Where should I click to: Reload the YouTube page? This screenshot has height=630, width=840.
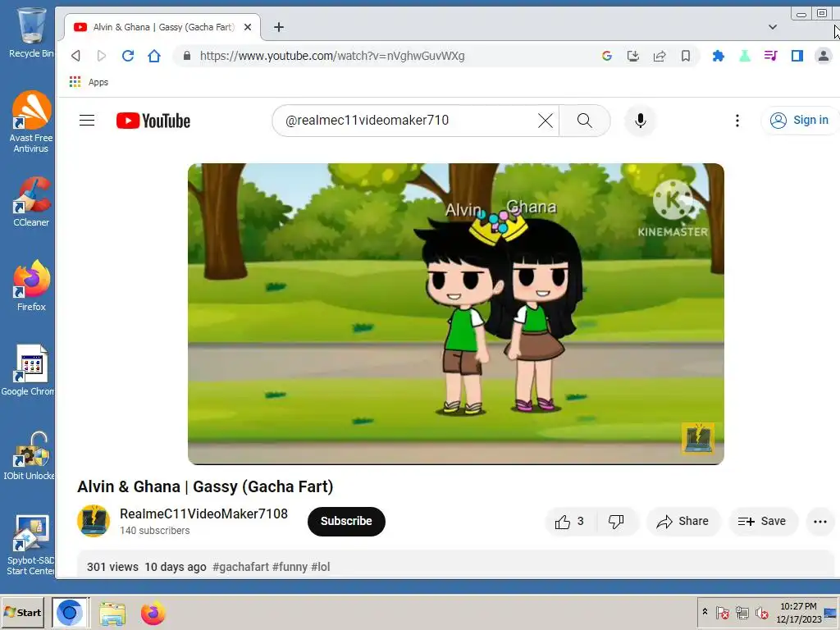point(127,56)
